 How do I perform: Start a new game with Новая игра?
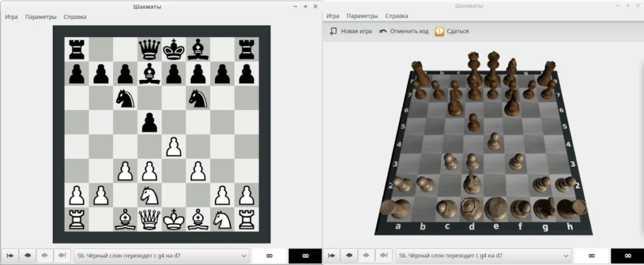coord(351,31)
